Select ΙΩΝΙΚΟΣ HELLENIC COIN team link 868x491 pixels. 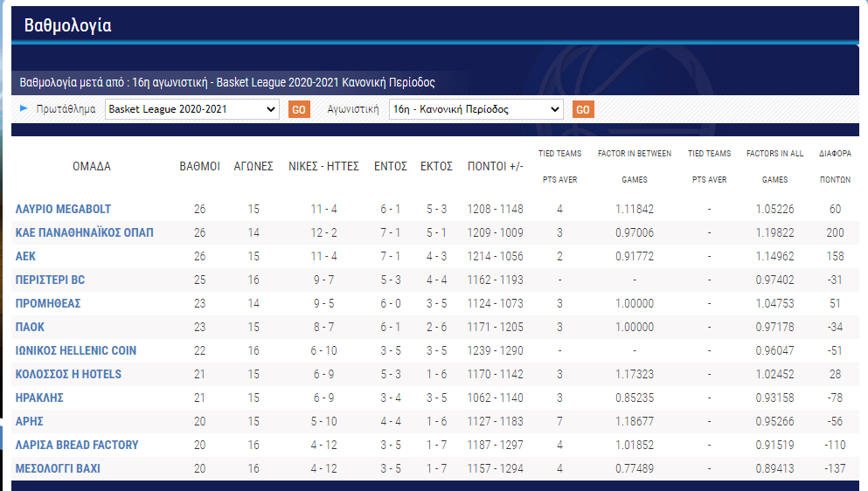tap(76, 350)
